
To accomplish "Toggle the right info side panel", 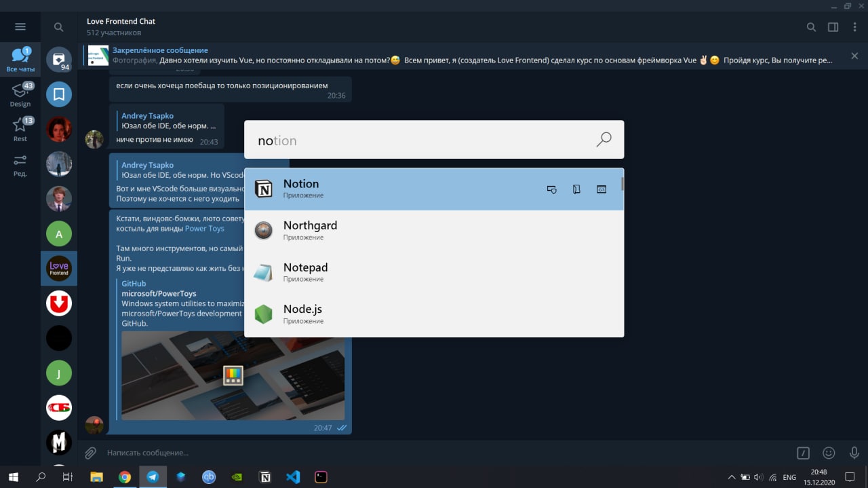I will (x=833, y=27).
